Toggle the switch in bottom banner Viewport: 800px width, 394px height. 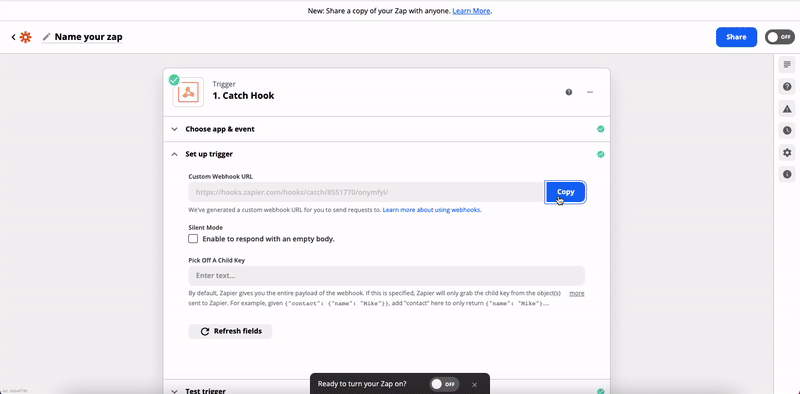point(444,384)
